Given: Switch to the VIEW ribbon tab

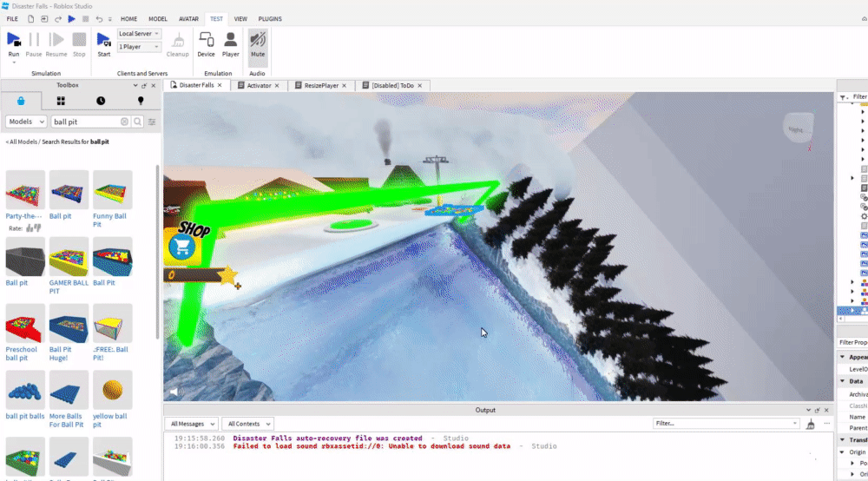Looking at the screenshot, I should [240, 19].
